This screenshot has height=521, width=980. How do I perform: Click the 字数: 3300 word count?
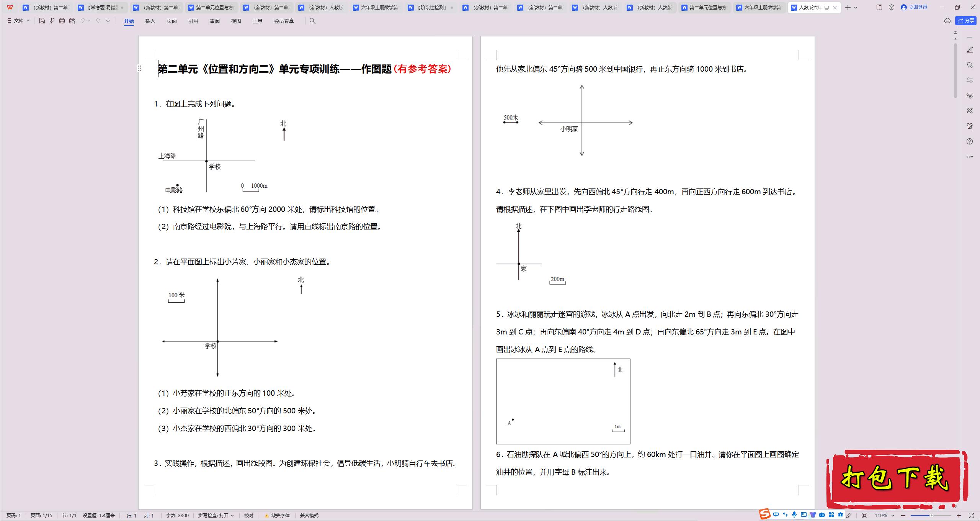[x=177, y=516]
